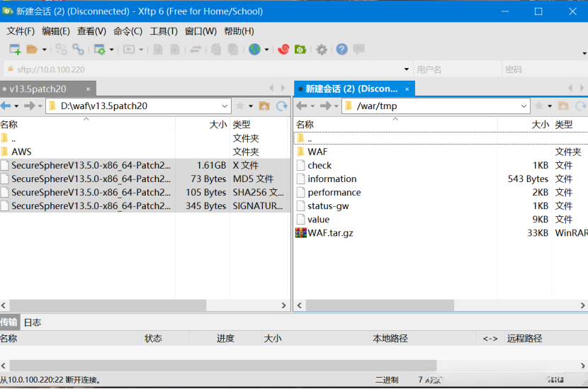Sort local files by 大小 column
Viewport: 588px width, 389px height.
(203, 125)
